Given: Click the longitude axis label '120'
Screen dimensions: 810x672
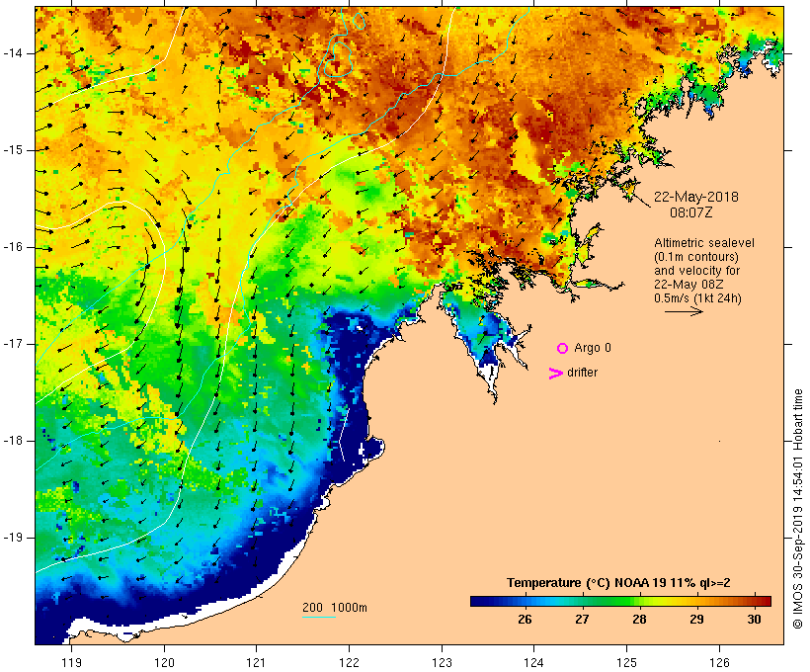Looking at the screenshot, I should pyautogui.click(x=164, y=663).
